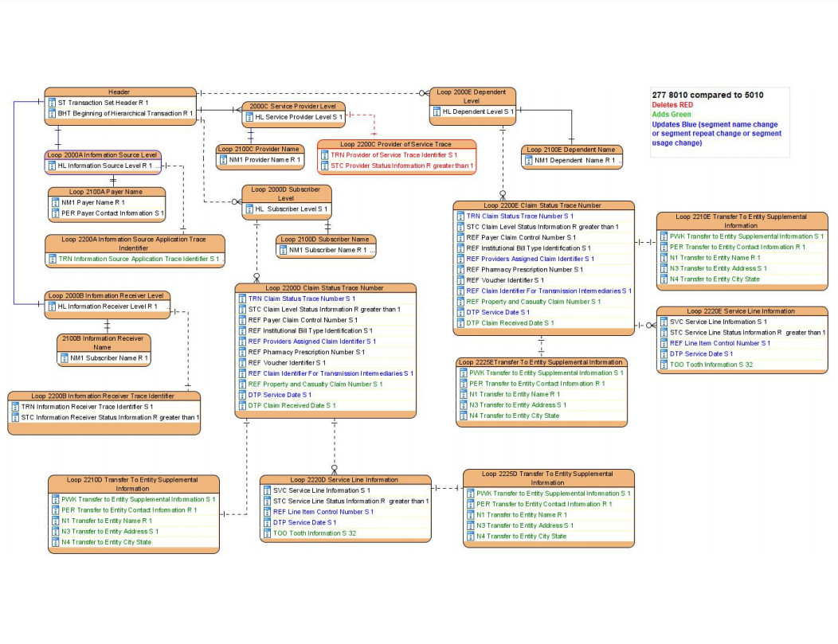This screenshot has height=644, width=838.
Task: Select the Loop 2210E Transfer To Entity Supplemental title
Action: (x=742, y=221)
